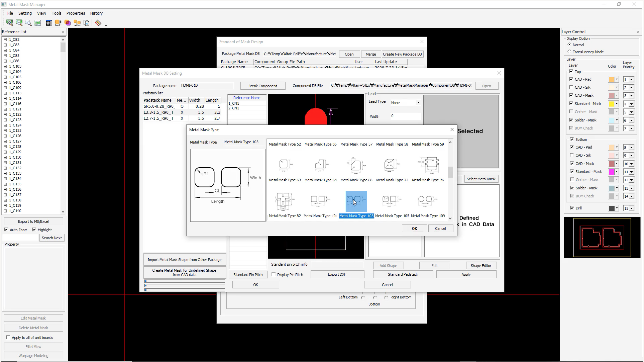Screen dimensions: 644x362
Task: Check the Display Pin Pitch option
Action: click(274, 275)
